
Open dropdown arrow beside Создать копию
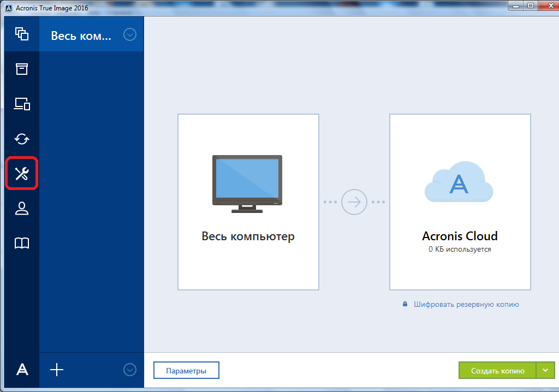(545, 370)
